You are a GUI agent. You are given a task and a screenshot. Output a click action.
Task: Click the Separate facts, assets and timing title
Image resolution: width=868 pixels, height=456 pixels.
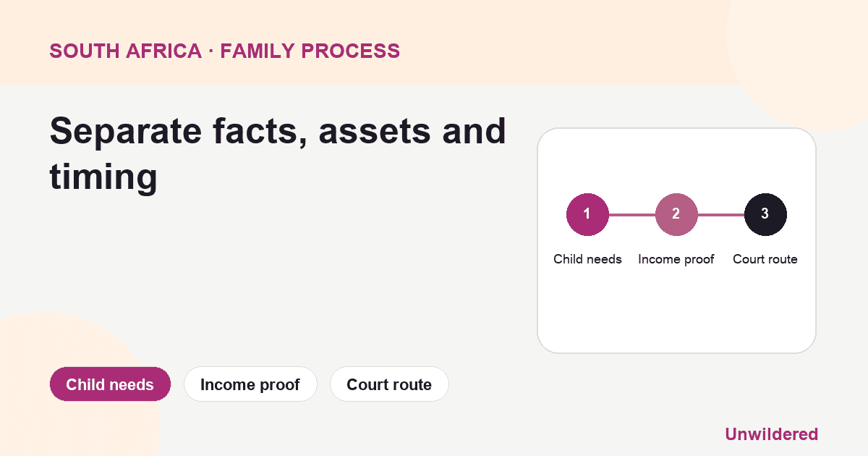278,153
